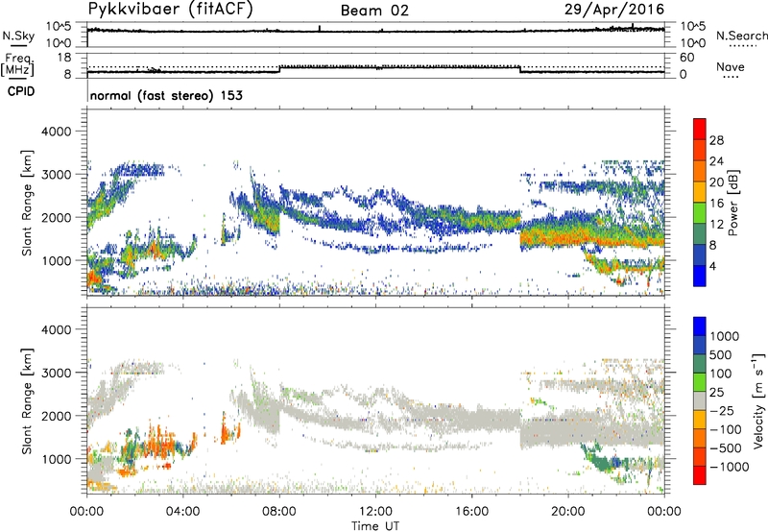The width and height of the screenshot is (768, 532).
Task: Click the '500' velocity colorbar value
Action: [x=721, y=355]
